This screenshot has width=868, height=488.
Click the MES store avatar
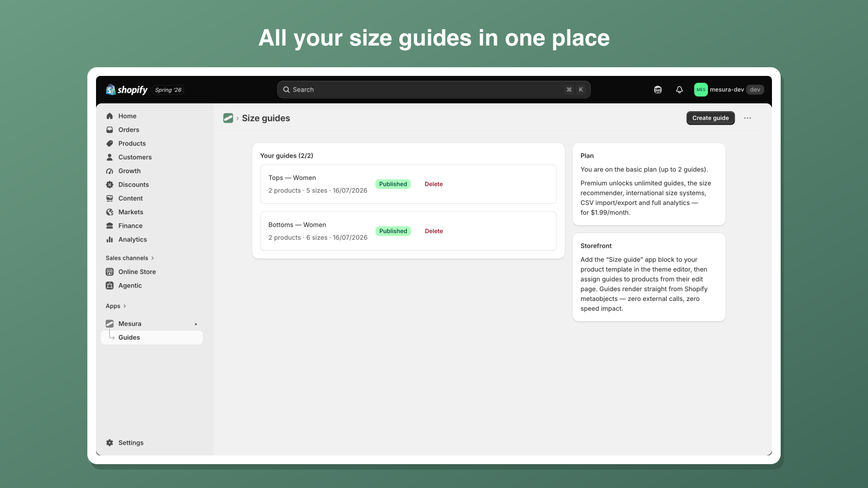701,90
